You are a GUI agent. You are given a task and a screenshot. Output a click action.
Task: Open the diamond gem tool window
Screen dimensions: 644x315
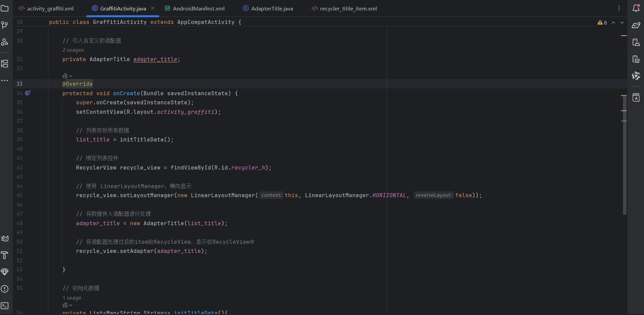point(5,272)
